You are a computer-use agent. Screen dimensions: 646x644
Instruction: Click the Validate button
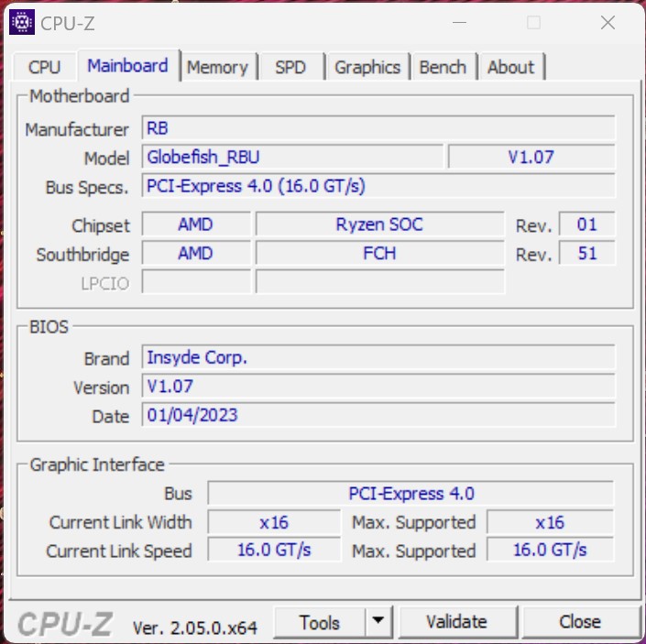pyautogui.click(x=457, y=622)
